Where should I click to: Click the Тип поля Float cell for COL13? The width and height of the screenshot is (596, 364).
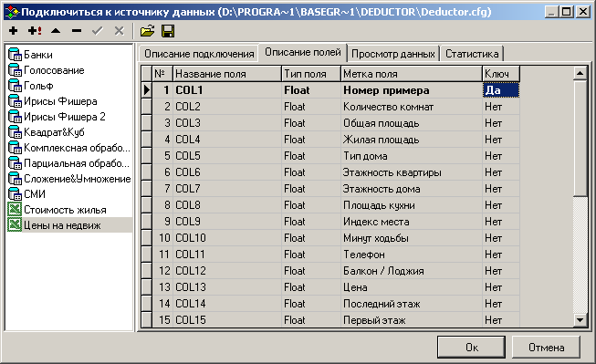311,287
